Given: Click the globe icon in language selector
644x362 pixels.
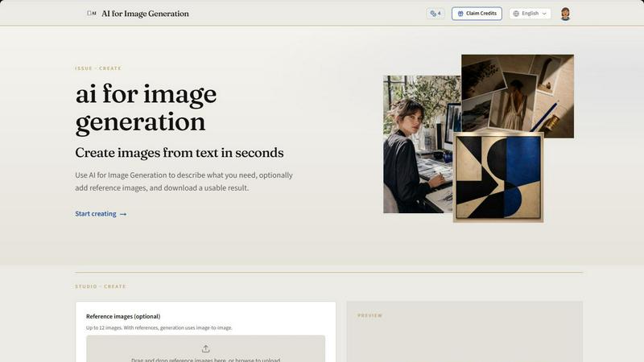Looking at the screenshot, I should (516, 14).
